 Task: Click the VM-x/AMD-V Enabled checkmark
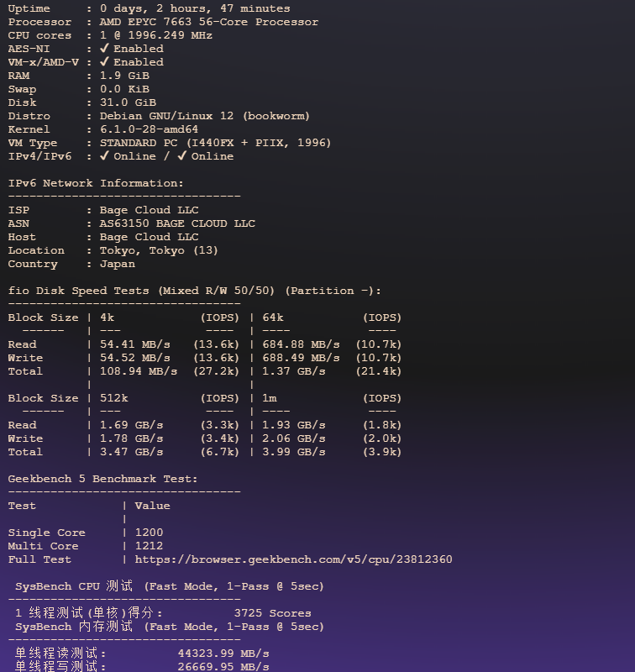click(104, 62)
